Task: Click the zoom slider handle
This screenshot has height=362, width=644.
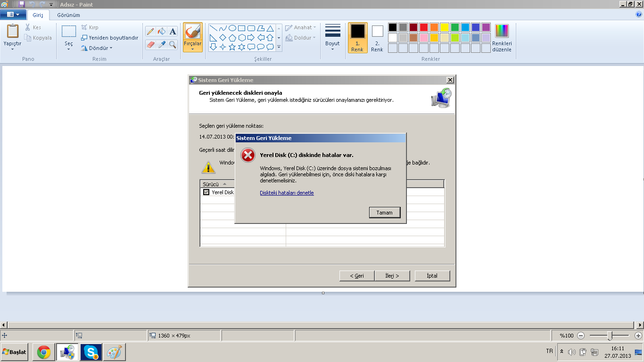Action: tap(610, 336)
